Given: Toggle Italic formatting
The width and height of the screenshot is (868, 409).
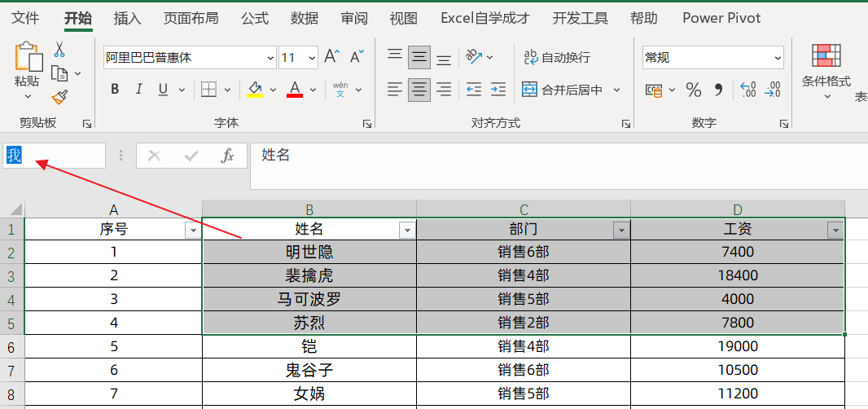Looking at the screenshot, I should pyautogui.click(x=139, y=90).
